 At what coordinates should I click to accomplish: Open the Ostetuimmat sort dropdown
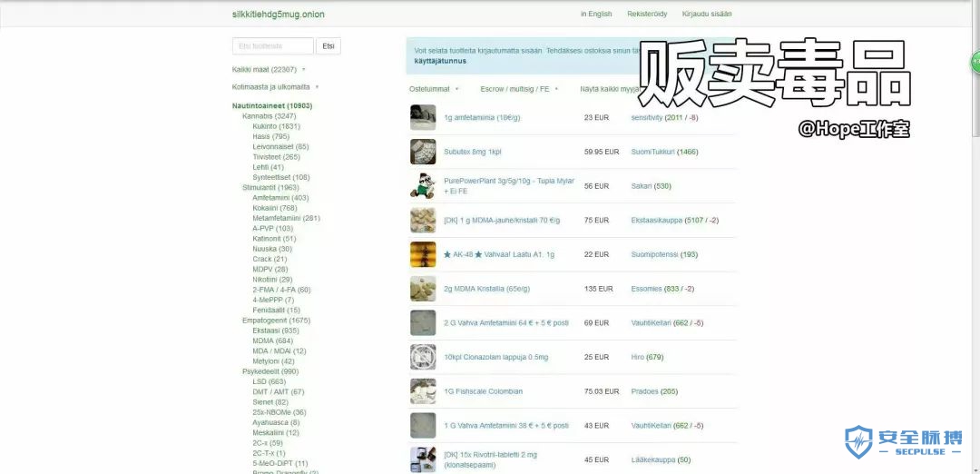click(x=434, y=89)
